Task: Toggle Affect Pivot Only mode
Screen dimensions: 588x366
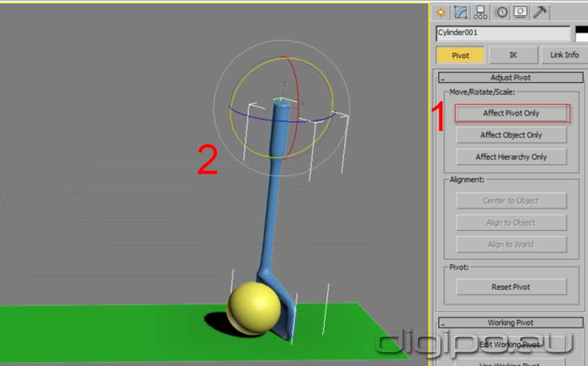Action: (x=511, y=113)
